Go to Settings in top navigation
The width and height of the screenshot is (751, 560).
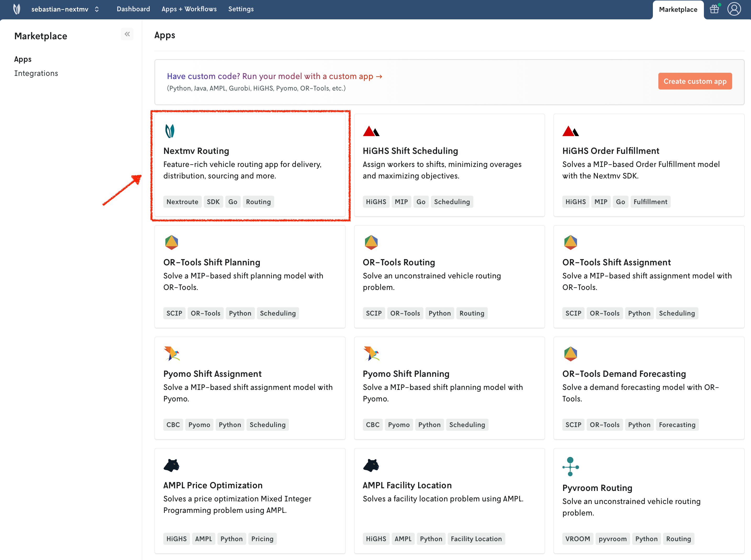pos(241,9)
